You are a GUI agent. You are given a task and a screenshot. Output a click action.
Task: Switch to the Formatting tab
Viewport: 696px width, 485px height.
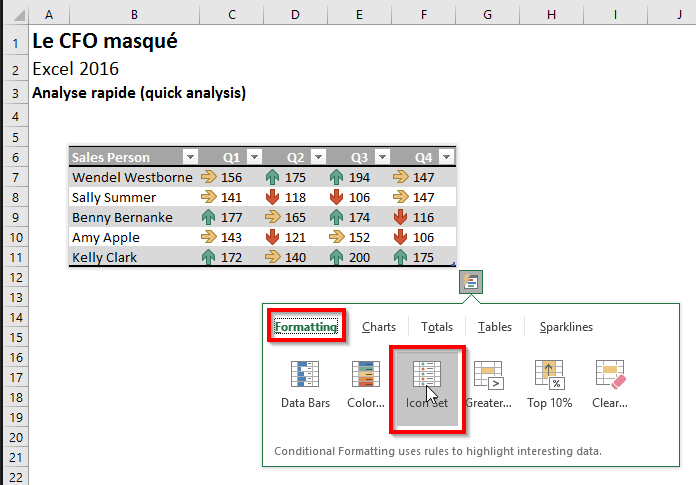[307, 327]
